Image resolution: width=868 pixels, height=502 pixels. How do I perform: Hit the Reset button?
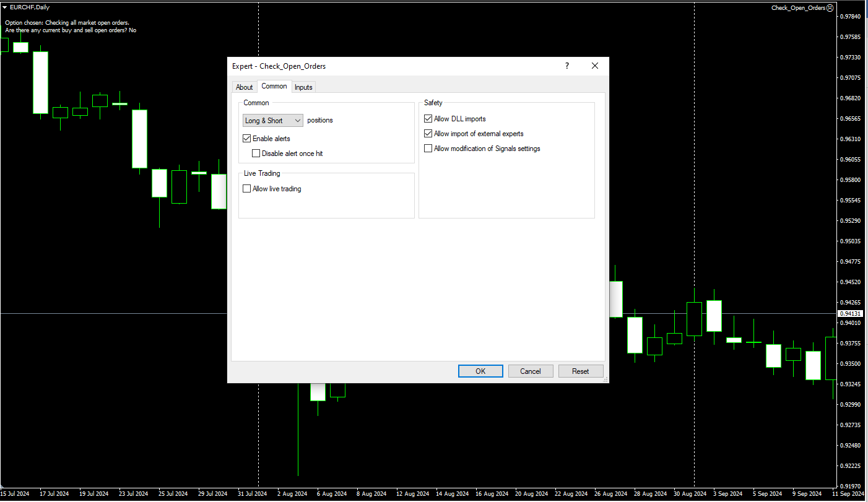(580, 371)
